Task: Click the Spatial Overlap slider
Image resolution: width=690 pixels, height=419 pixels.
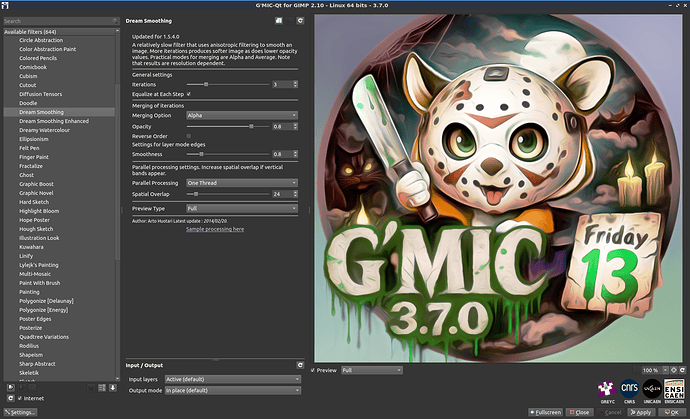Action: (228, 194)
